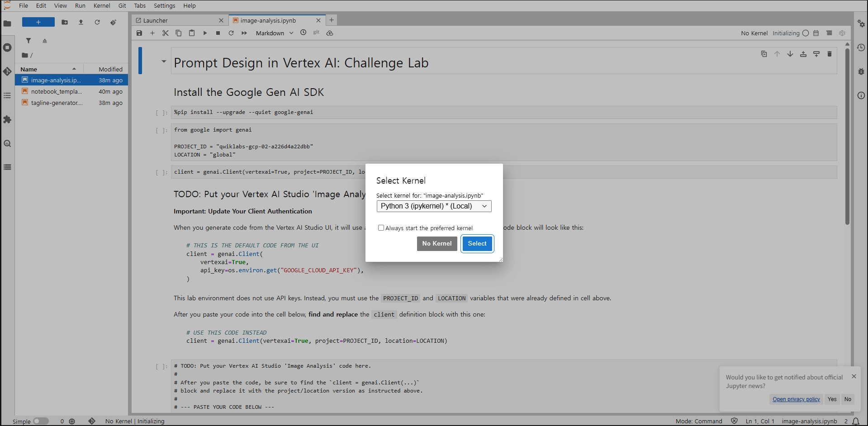The height and width of the screenshot is (426, 868).
Task: Insert a cell below from cell toolbar
Action: tap(816, 54)
